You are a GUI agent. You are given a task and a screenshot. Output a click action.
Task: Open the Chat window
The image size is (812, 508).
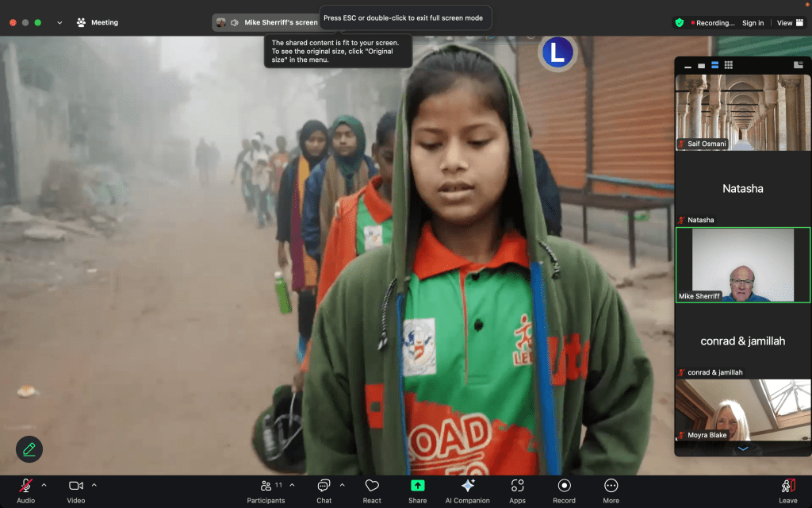pyautogui.click(x=324, y=490)
